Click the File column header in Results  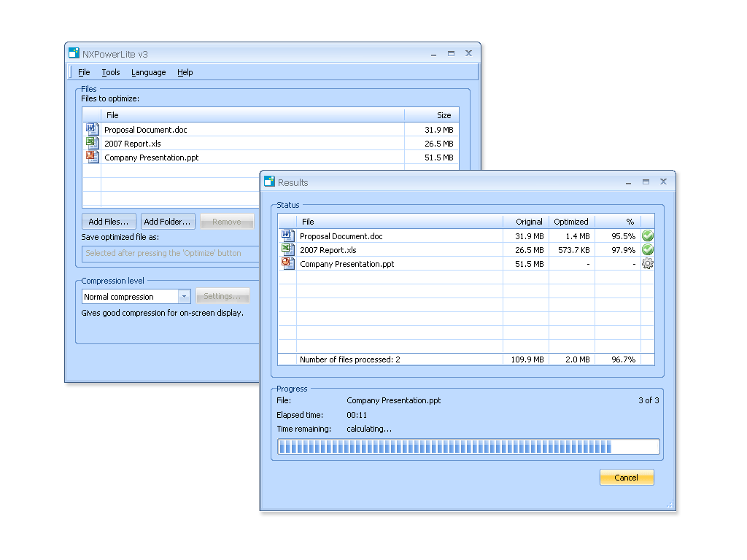click(400, 222)
